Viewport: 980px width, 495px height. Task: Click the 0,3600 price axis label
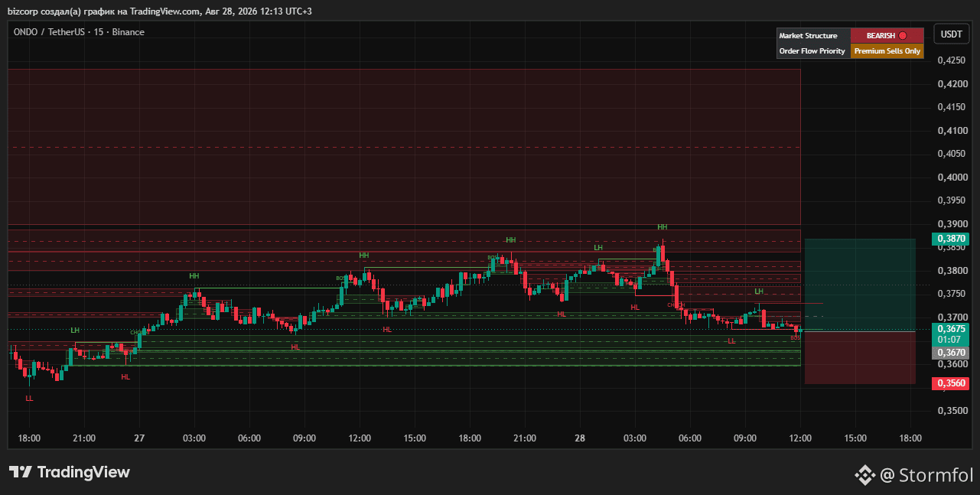(952, 364)
